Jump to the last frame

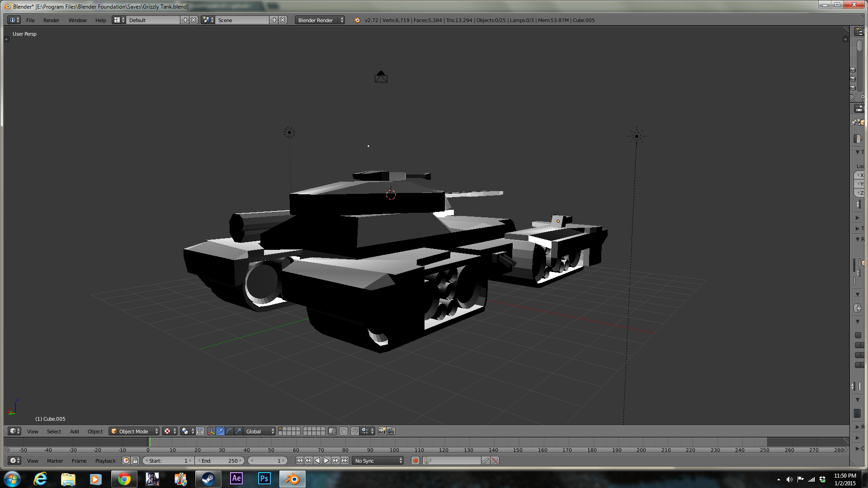345,461
